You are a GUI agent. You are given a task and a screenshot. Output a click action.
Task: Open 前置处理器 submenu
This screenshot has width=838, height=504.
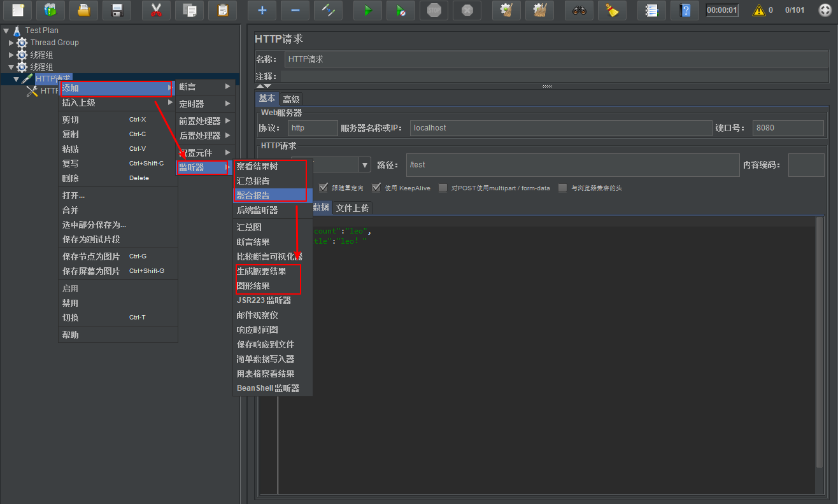[x=205, y=121]
